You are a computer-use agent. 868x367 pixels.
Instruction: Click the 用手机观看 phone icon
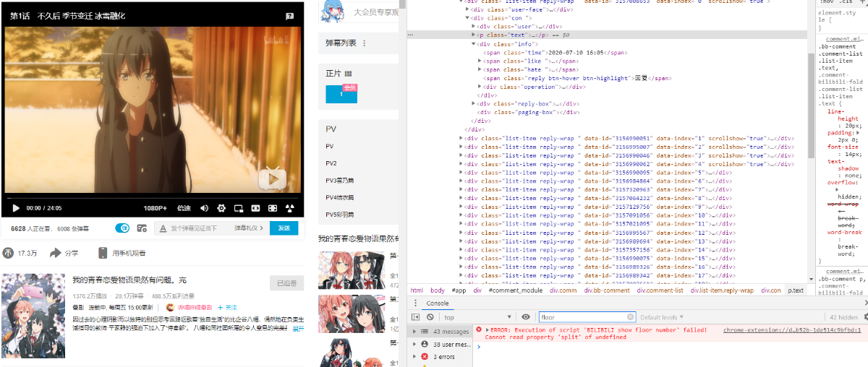(103, 254)
